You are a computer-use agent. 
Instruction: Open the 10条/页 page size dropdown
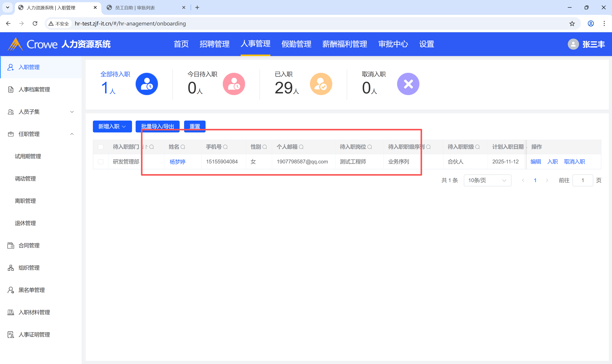[487, 180]
